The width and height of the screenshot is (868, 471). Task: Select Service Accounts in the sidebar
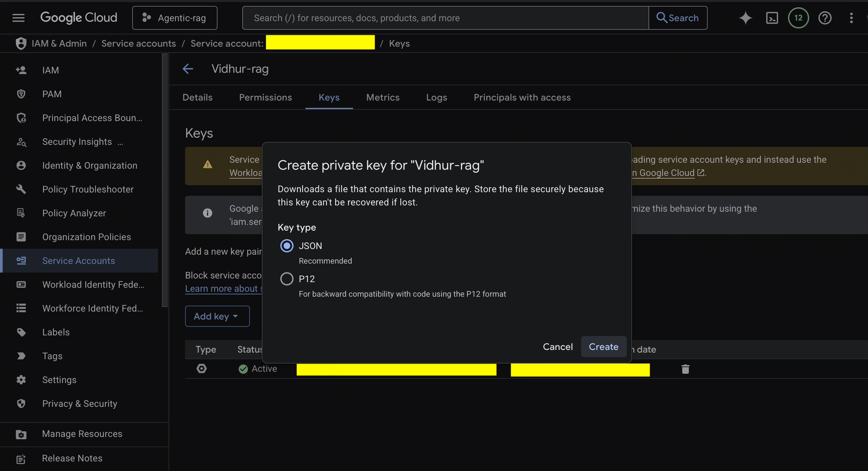tap(79, 260)
